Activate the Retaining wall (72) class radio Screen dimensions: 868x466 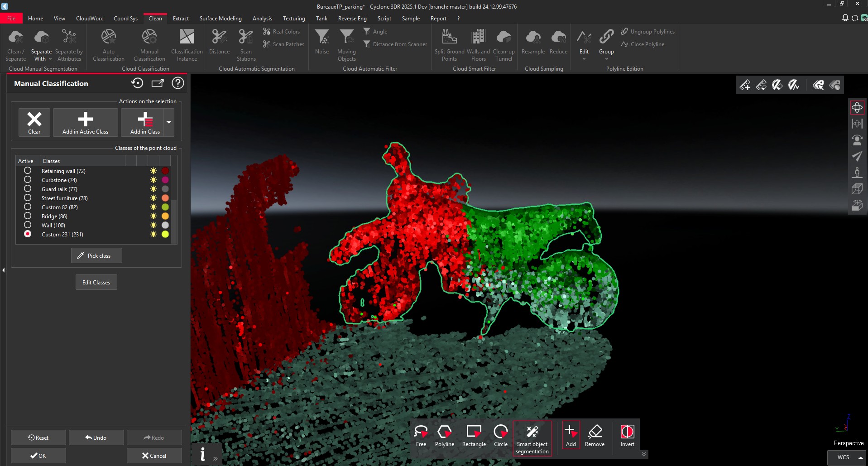click(x=28, y=171)
